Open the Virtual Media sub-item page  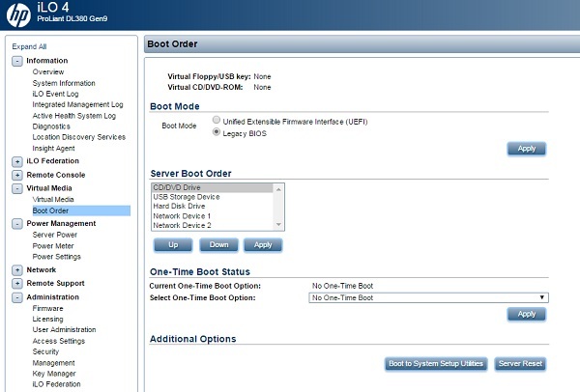53,200
